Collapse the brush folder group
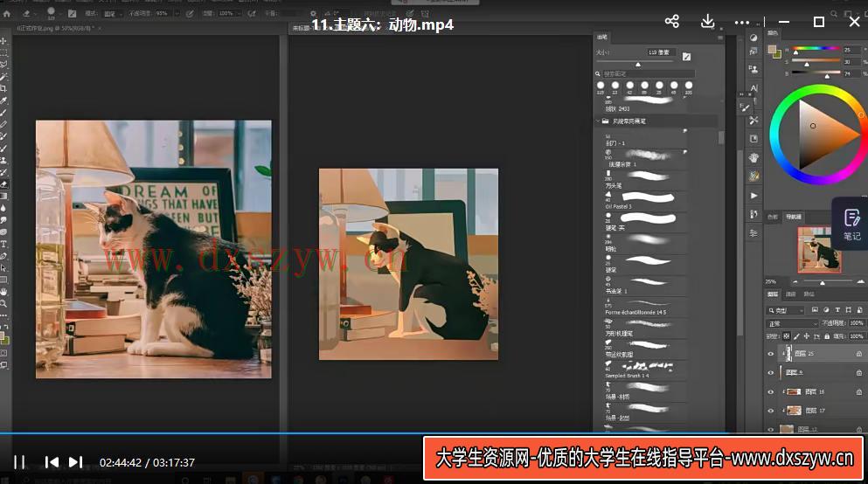 tap(598, 121)
